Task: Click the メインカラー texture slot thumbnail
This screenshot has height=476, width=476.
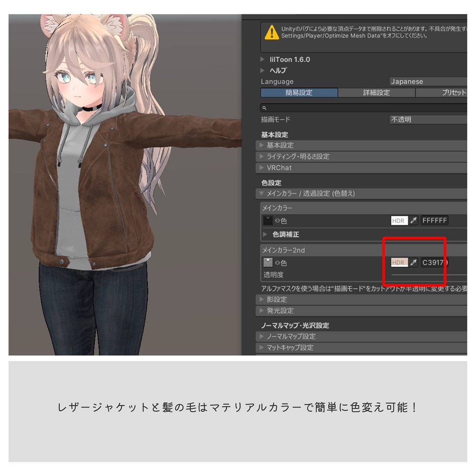Action: tap(267, 220)
